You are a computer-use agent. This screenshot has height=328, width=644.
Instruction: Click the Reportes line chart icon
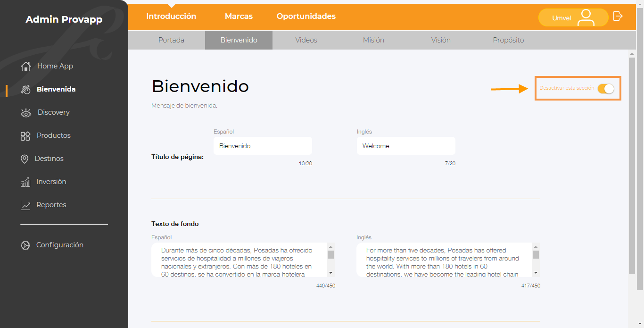(25, 205)
